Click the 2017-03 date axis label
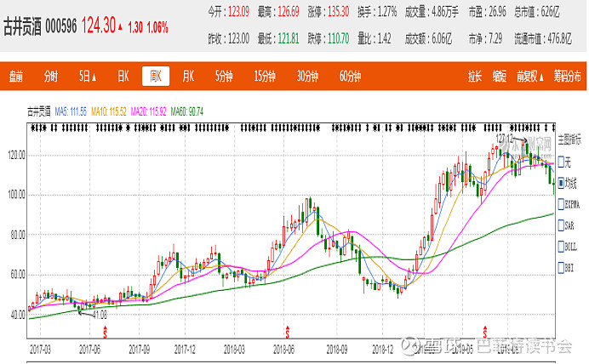Screen dimensions: 589x364 click(40, 350)
